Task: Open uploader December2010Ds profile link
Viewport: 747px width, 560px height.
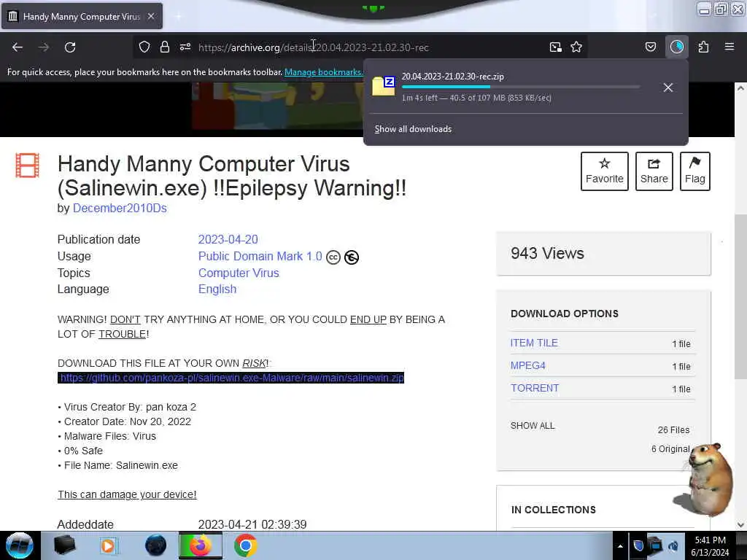Action: click(x=120, y=208)
